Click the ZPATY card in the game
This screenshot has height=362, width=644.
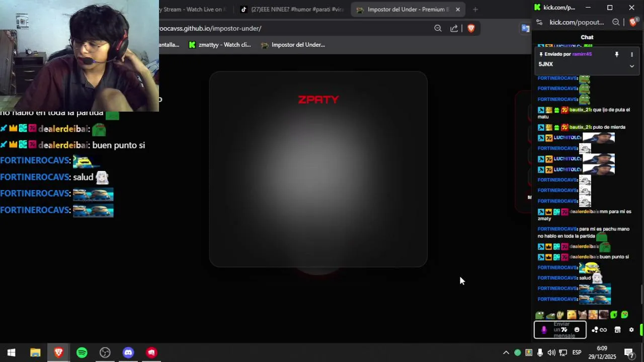318,169
